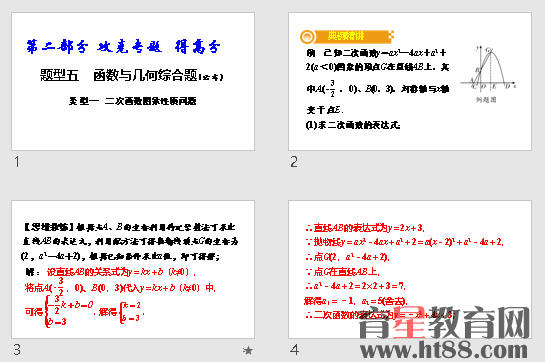Click slide number 4 label
This screenshot has height=362, width=545.
click(294, 350)
